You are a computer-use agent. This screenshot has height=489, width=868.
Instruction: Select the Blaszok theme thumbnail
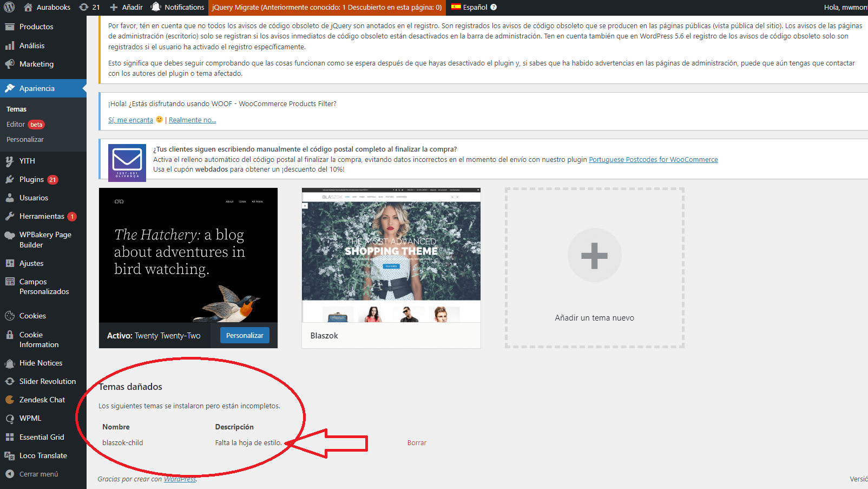click(391, 255)
